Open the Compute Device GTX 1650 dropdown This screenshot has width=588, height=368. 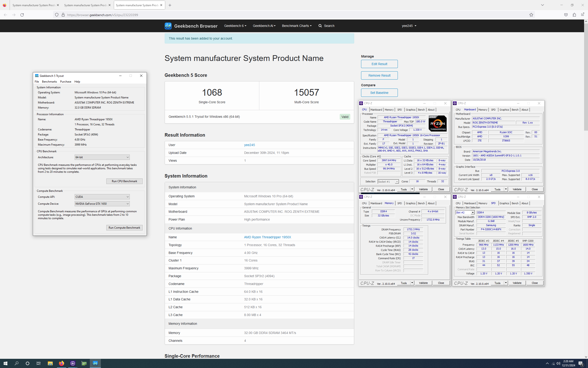coord(102,204)
